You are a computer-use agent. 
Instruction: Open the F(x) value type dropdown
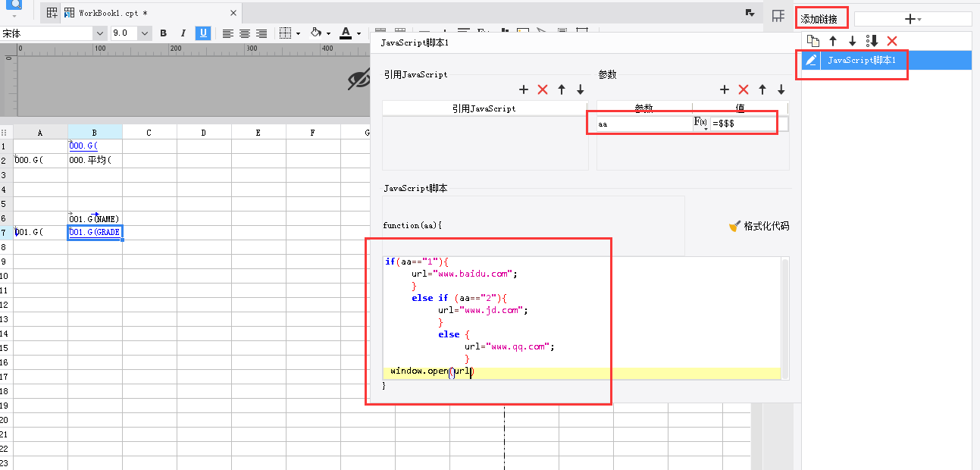click(x=700, y=123)
